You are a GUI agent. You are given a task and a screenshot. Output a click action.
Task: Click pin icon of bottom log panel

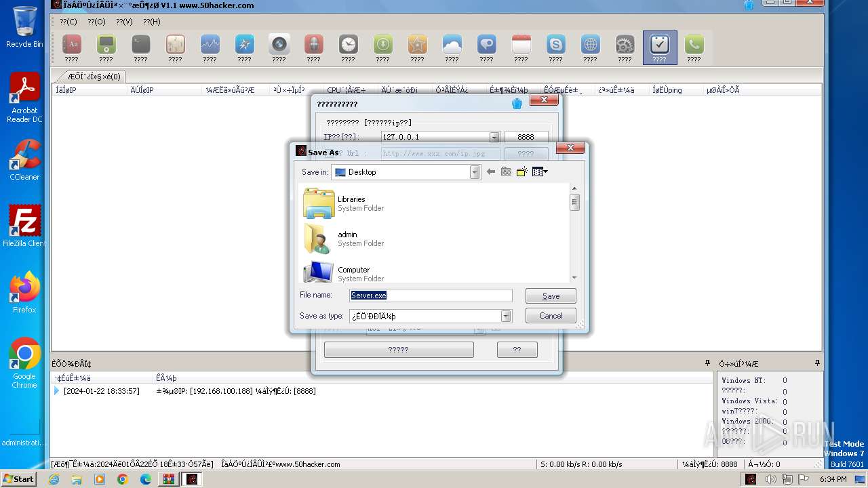coord(707,363)
